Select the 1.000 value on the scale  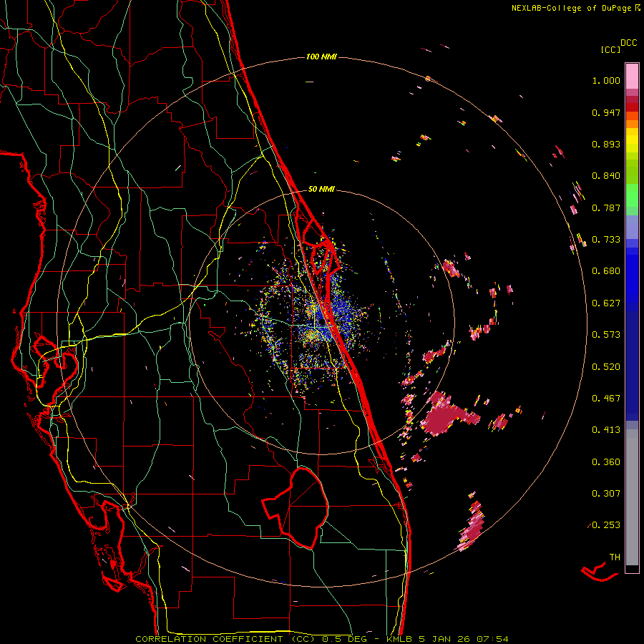coord(606,80)
